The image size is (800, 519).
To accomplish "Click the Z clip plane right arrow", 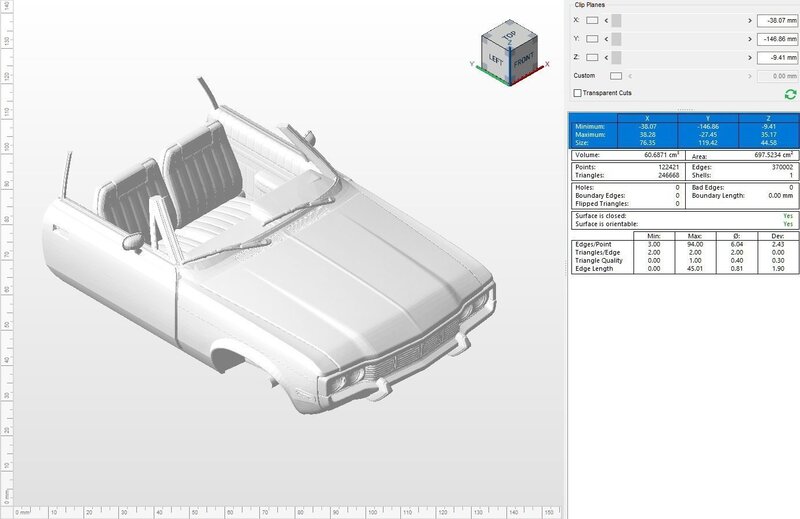I will [x=749, y=57].
